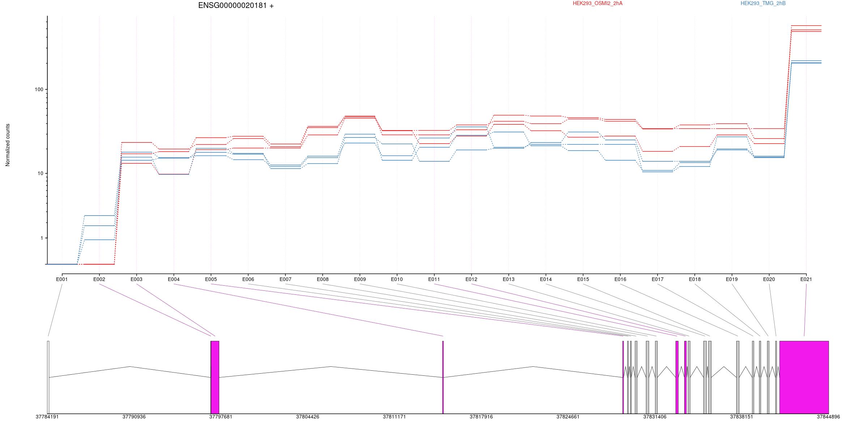Click exon label E008

click(323, 279)
